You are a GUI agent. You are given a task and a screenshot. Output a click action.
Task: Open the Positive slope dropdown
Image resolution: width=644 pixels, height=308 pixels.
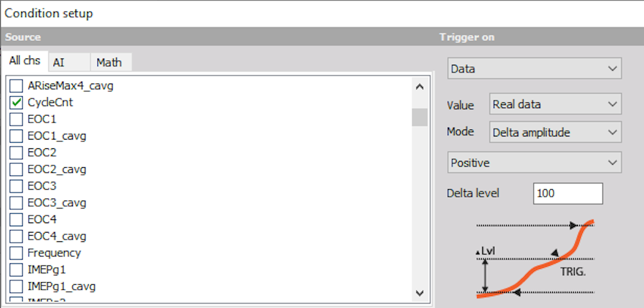pos(535,163)
